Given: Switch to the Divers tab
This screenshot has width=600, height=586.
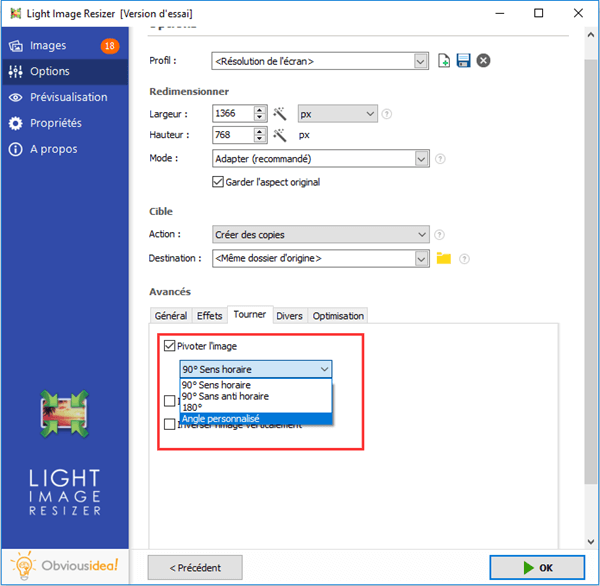Looking at the screenshot, I should point(289,316).
